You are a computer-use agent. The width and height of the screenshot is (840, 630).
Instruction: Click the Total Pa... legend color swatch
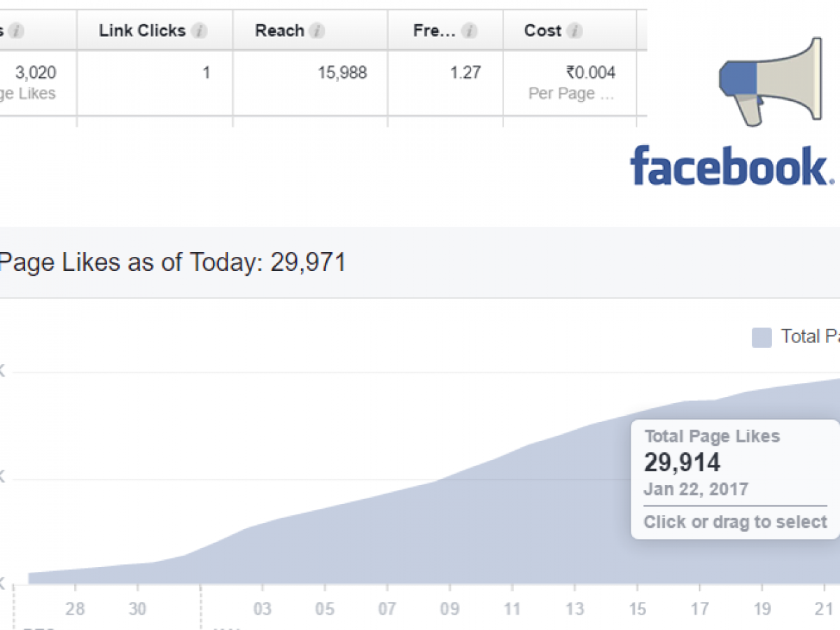coord(762,337)
